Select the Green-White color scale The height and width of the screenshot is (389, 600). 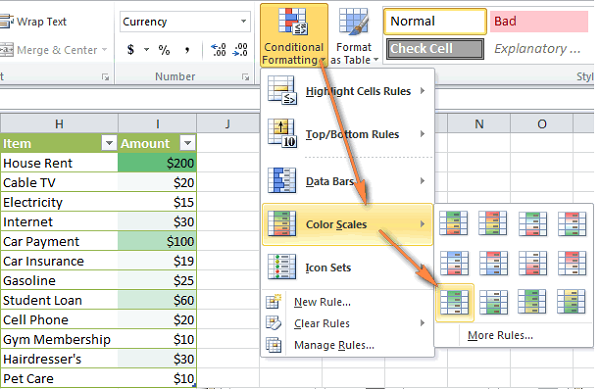point(454,303)
